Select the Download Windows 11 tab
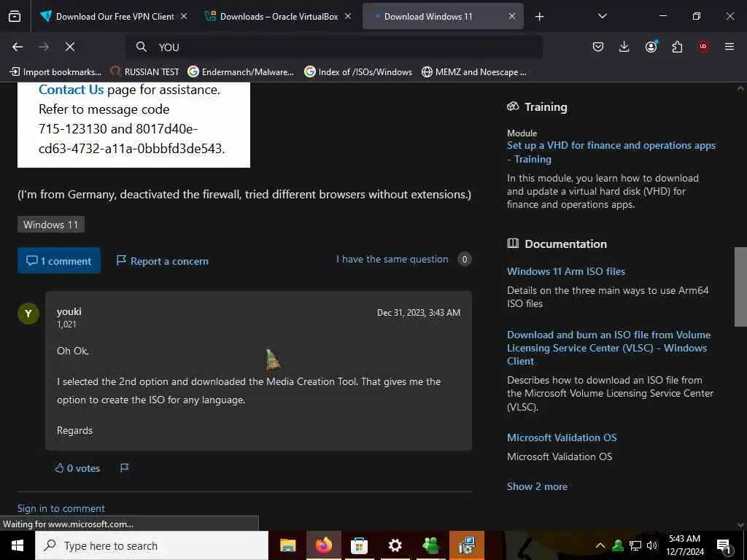Screen dimensions: 747x560 pos(443,16)
